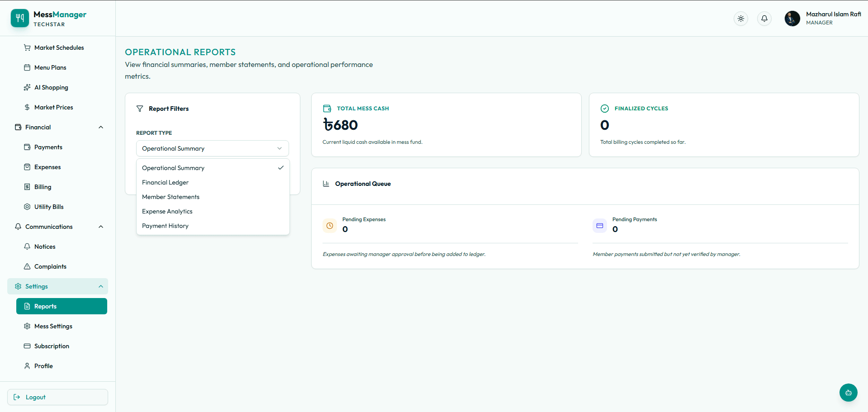Toggle the light/dark theme sun icon
The image size is (868, 412).
tap(741, 19)
